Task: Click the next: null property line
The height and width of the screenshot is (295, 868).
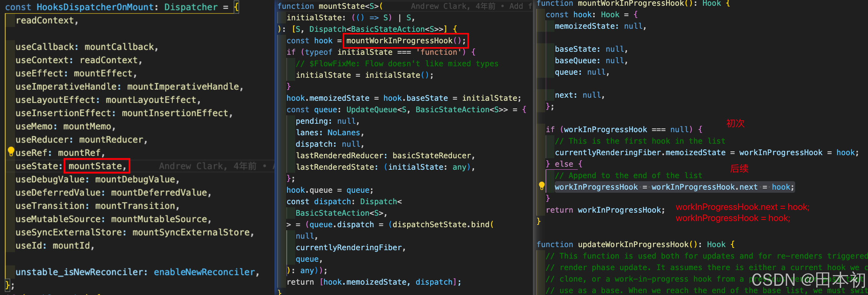Action: point(580,95)
